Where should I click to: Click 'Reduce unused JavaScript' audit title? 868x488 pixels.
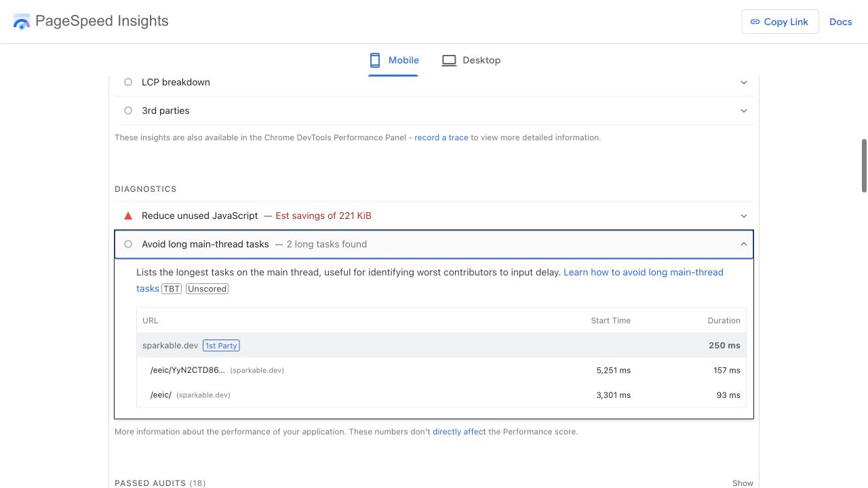(200, 216)
